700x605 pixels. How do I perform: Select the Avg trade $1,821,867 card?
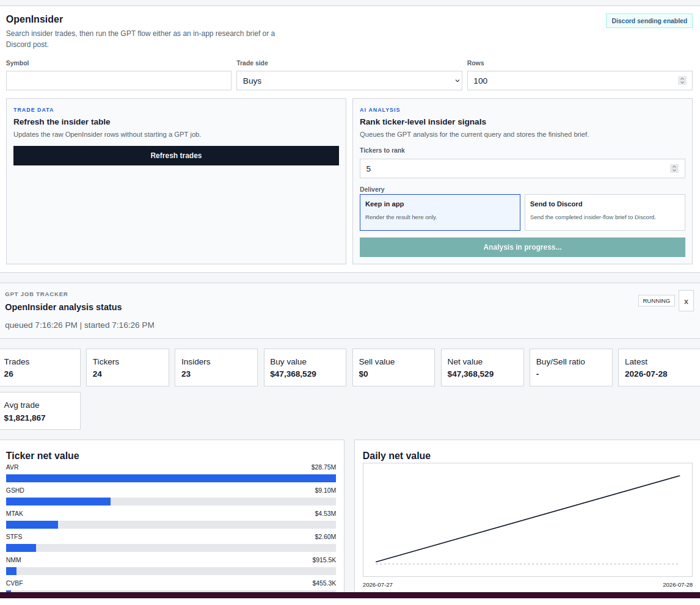click(39, 411)
